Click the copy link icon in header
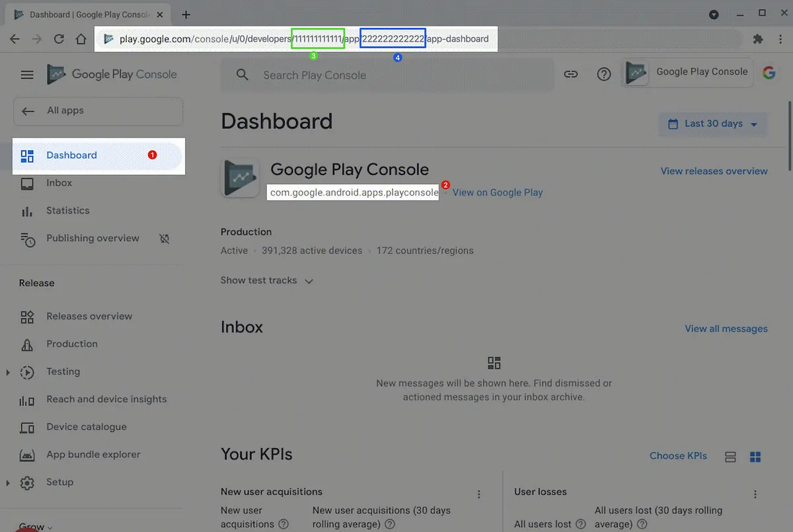The height and width of the screenshot is (532, 793). pos(571,74)
